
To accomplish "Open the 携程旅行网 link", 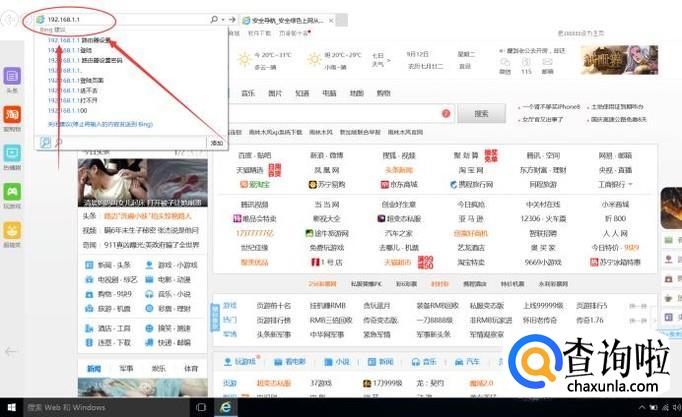I will pyautogui.click(x=471, y=184).
